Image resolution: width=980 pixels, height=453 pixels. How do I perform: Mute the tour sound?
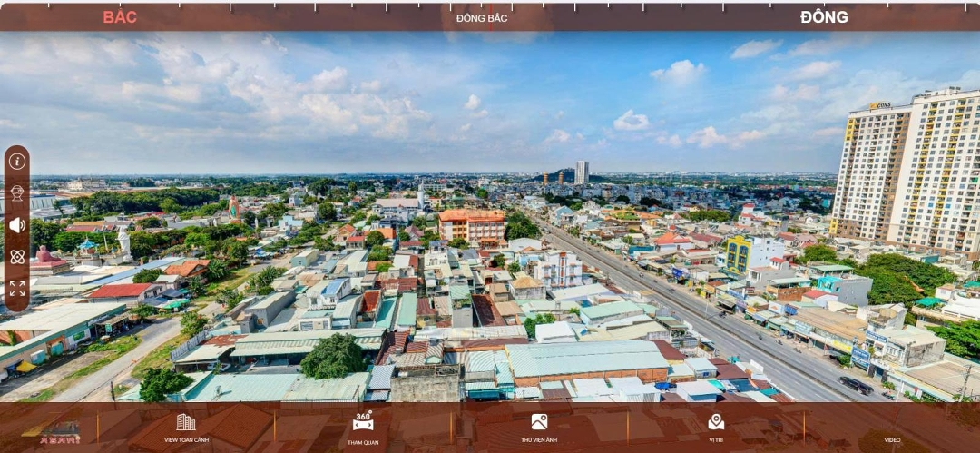(17, 225)
